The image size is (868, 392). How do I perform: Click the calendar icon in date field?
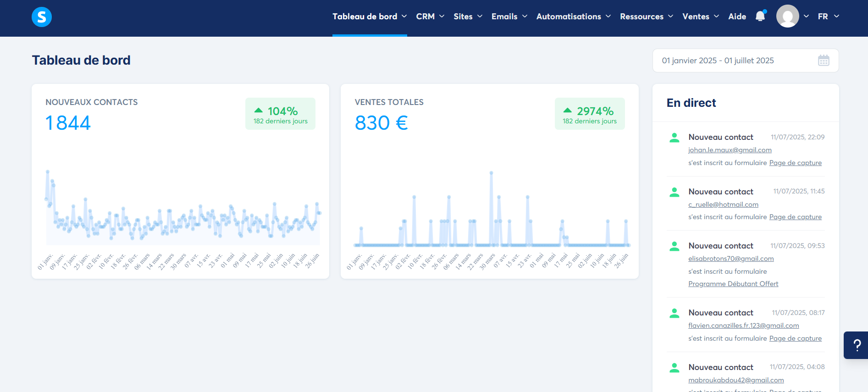[x=824, y=61]
